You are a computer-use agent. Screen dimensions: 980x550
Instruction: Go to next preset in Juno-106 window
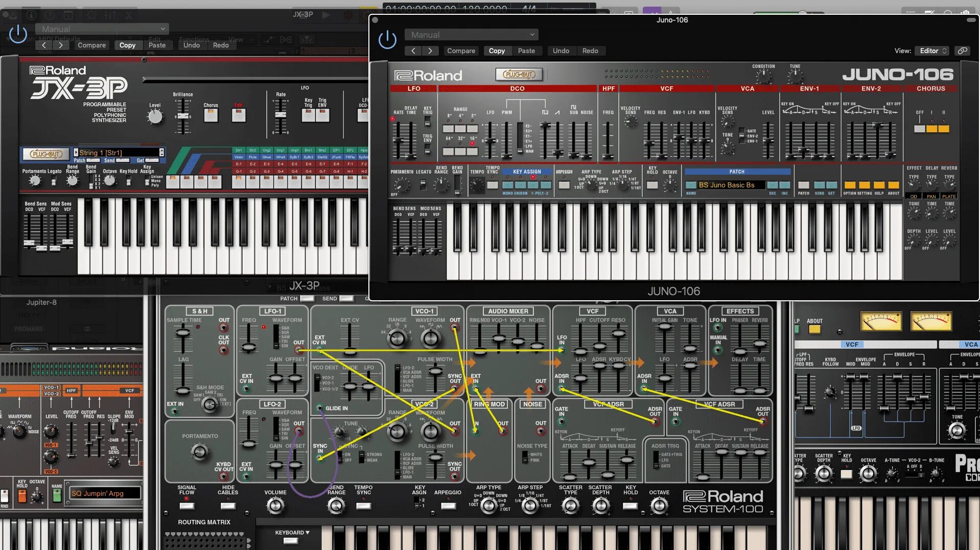430,51
